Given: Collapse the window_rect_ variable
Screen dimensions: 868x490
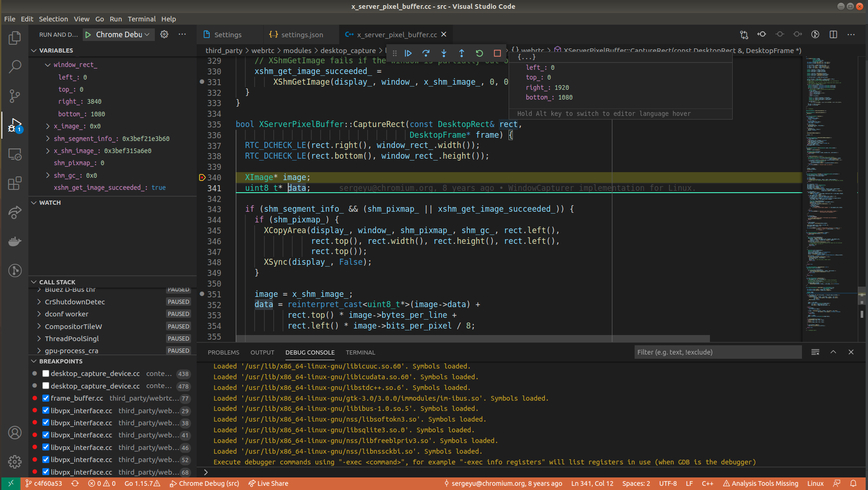Looking at the screenshot, I should tap(48, 65).
